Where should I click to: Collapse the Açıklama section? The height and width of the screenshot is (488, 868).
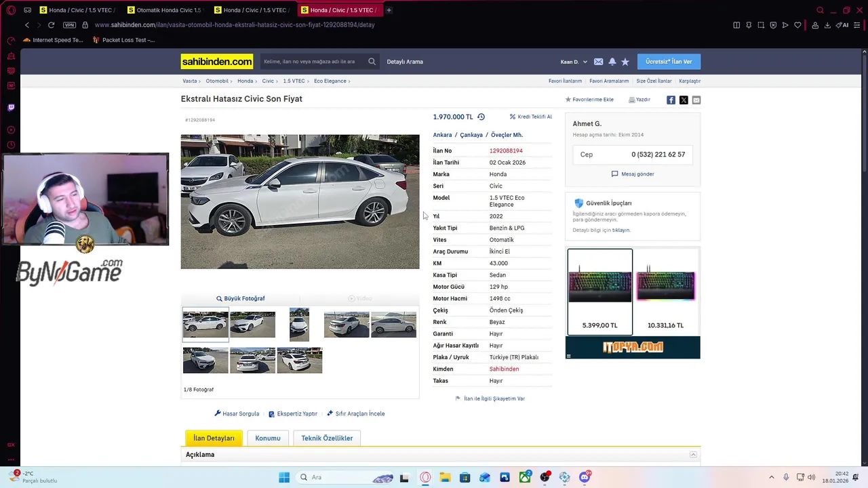coord(693,455)
